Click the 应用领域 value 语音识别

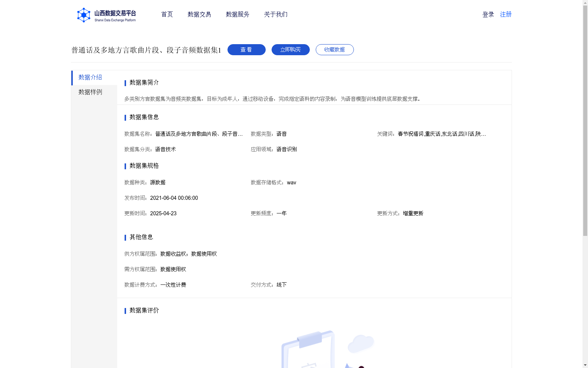pyautogui.click(x=287, y=149)
